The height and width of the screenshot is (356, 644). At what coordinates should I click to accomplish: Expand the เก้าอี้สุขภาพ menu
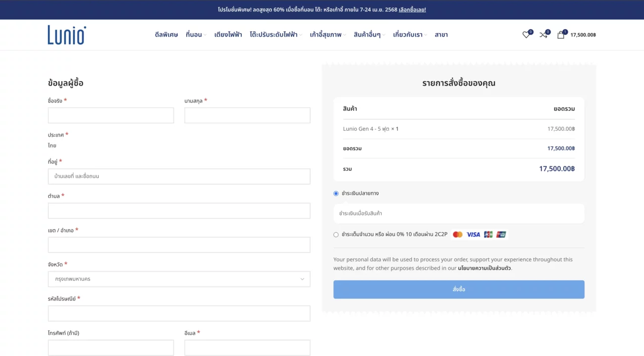327,35
